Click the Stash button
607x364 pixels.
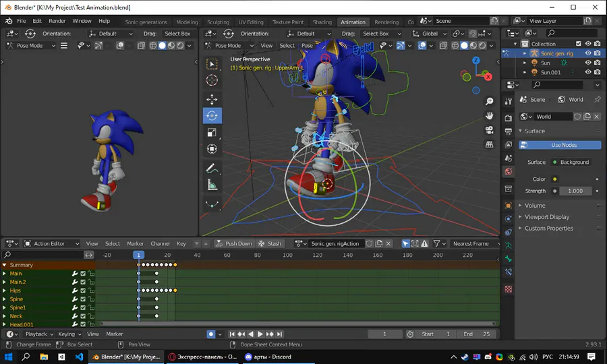coord(270,244)
